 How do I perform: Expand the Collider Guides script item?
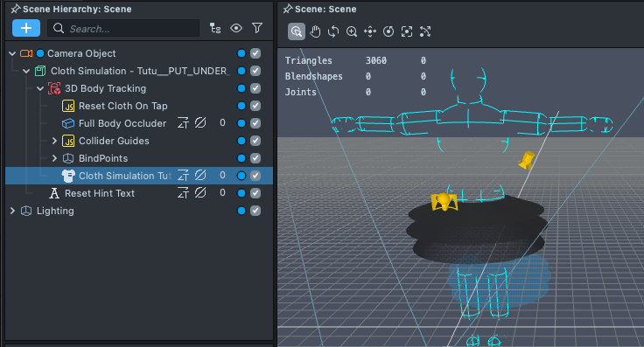(x=54, y=141)
